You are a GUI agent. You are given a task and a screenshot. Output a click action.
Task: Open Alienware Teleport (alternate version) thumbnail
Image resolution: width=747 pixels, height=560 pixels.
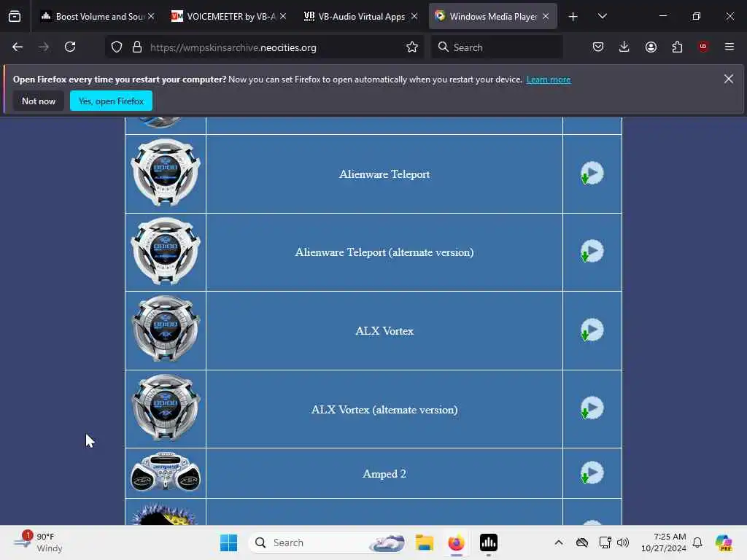(166, 252)
